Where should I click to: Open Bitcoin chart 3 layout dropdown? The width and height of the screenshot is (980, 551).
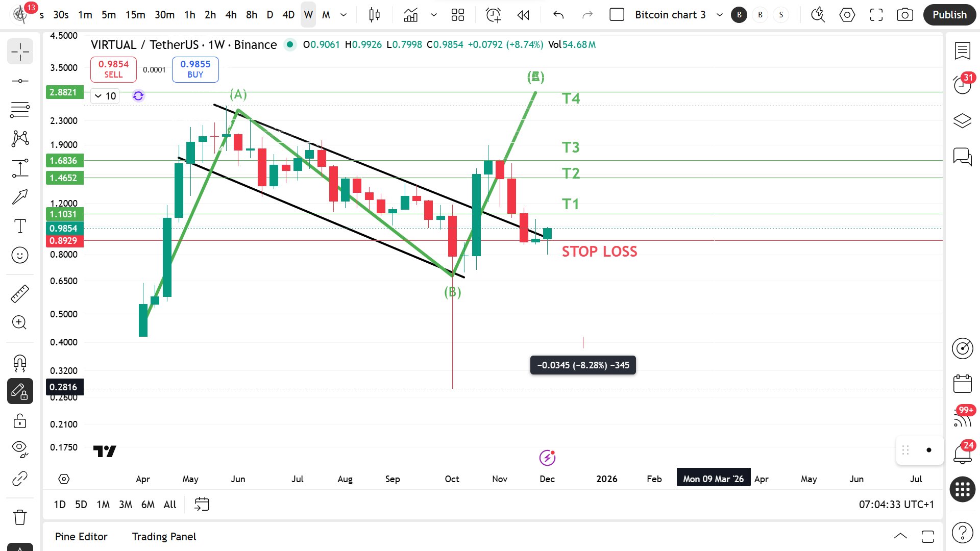click(x=719, y=15)
